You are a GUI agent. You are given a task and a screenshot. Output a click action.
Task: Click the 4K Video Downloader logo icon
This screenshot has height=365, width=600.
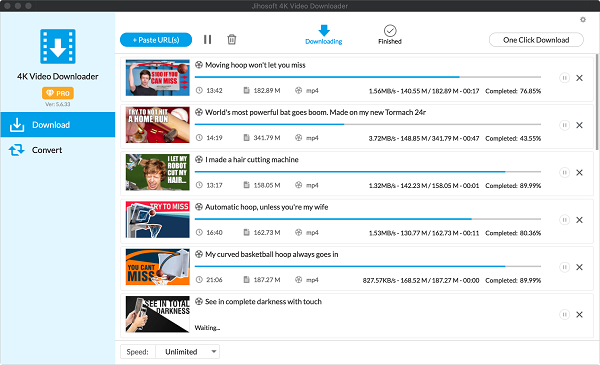pos(58,46)
